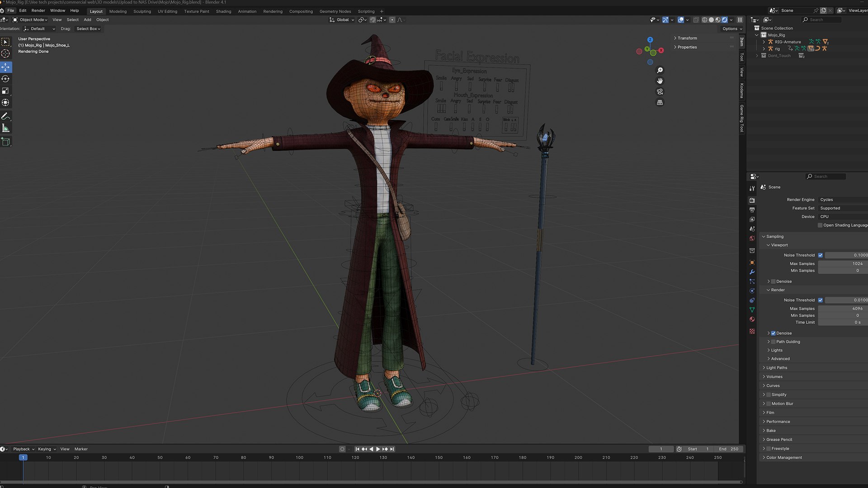
Task: Open the Select Box drag dropdown
Action: point(88,29)
